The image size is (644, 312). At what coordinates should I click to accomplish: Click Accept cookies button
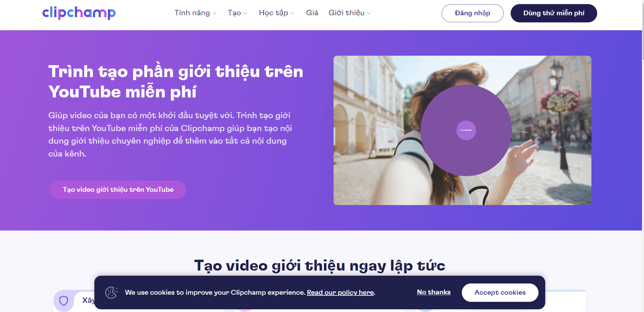pyautogui.click(x=500, y=293)
